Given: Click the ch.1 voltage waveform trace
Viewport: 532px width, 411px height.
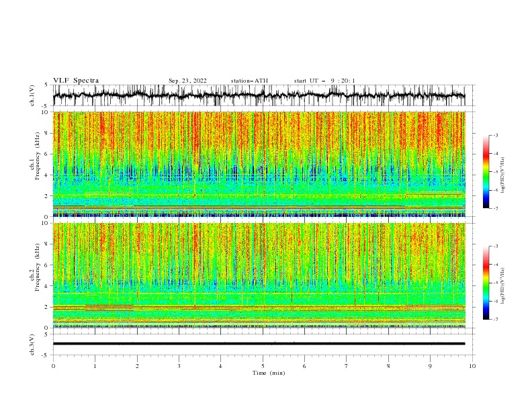Looking at the screenshot, I should coord(259,95).
